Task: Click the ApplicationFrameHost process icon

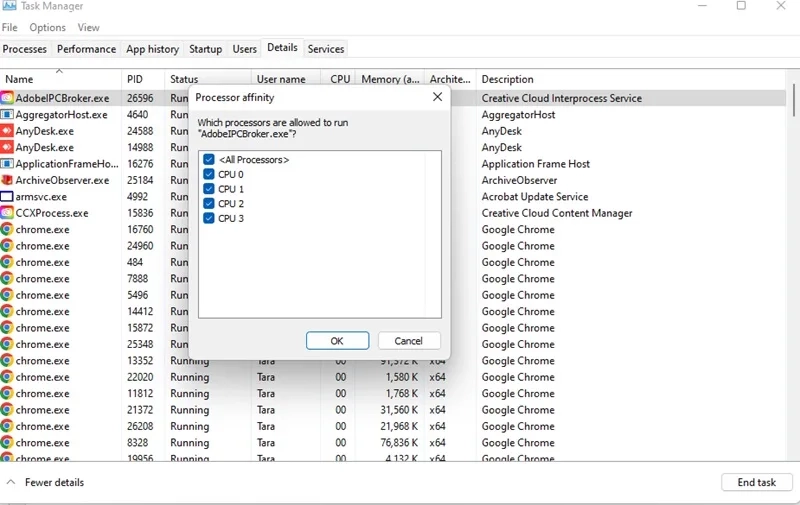Action: tap(7, 164)
